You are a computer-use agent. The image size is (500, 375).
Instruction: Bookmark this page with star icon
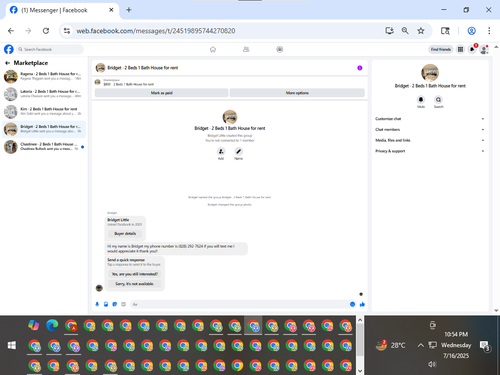[x=421, y=31]
